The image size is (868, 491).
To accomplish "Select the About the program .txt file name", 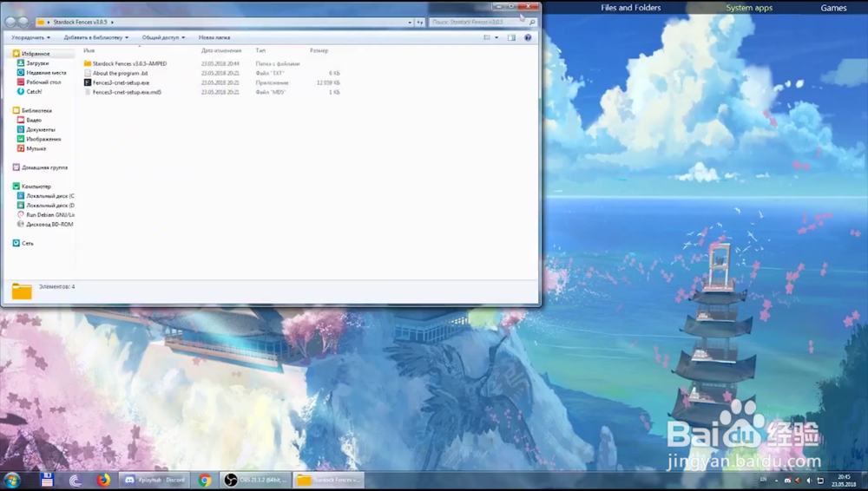I will click(x=120, y=73).
